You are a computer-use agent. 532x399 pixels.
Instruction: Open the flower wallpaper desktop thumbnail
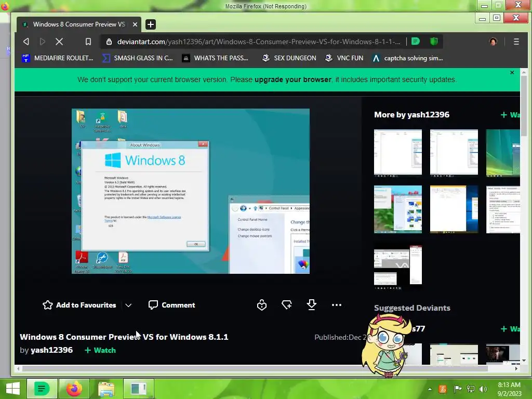pos(398,209)
